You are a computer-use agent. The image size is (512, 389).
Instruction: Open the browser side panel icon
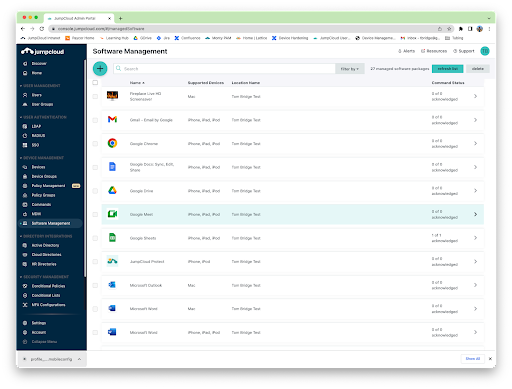470,29
